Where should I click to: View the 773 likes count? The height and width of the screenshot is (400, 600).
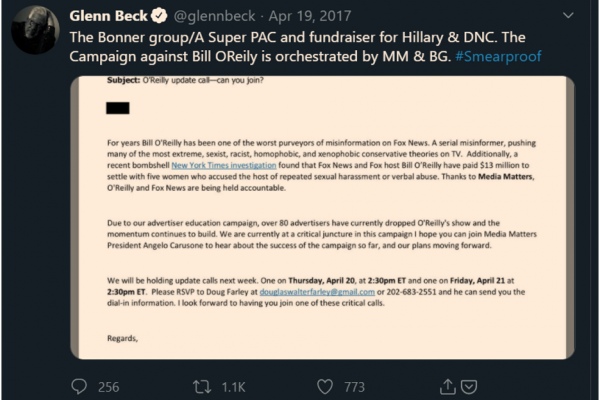354,386
